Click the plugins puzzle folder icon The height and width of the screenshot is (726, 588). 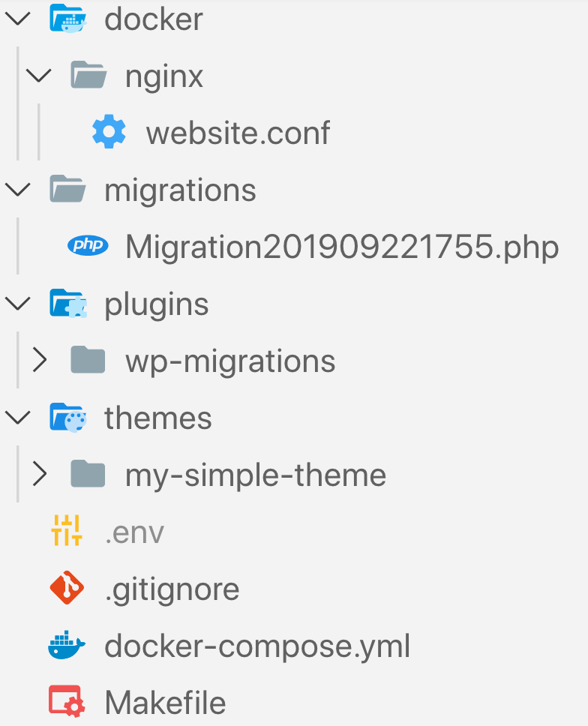tap(68, 303)
